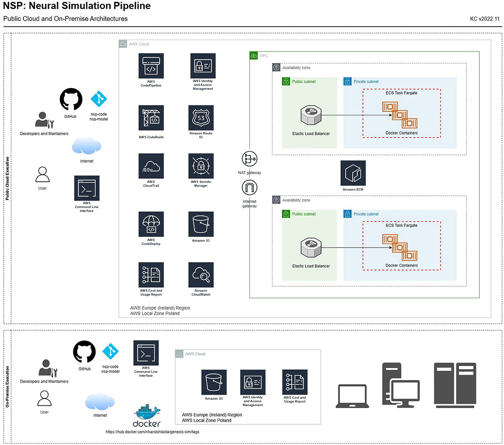Click Identity and Access Management icon in public cloud
The width and height of the screenshot is (504, 445).
(x=203, y=66)
